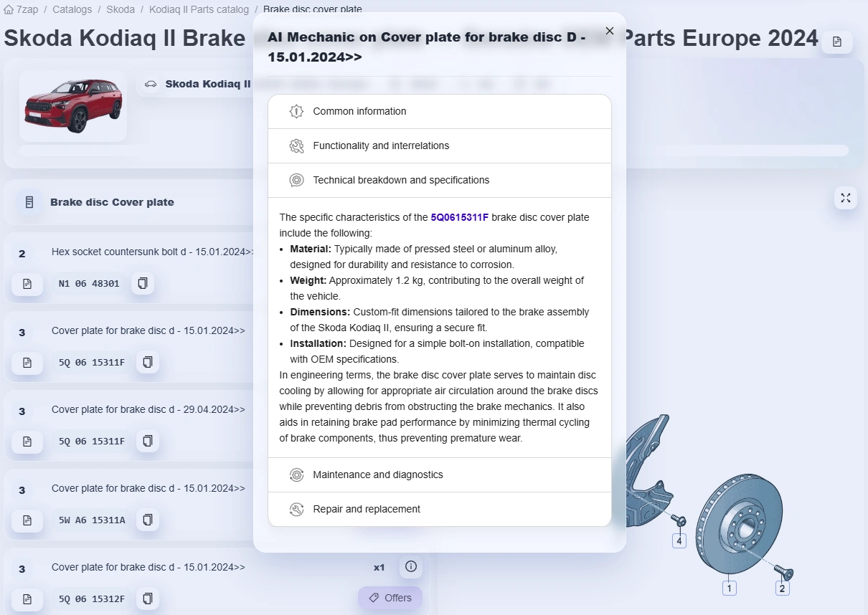Image resolution: width=868 pixels, height=615 pixels.
Task: Click part number N1 06 48301
Action: (x=89, y=284)
